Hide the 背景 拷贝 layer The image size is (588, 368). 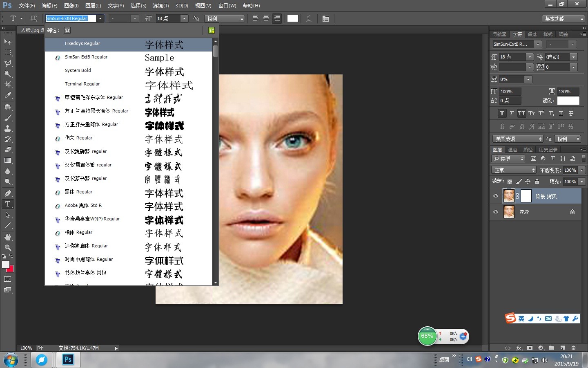tap(496, 196)
